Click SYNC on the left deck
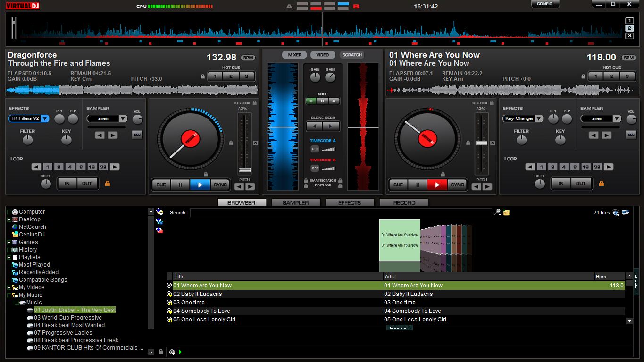The height and width of the screenshot is (362, 644). click(220, 185)
